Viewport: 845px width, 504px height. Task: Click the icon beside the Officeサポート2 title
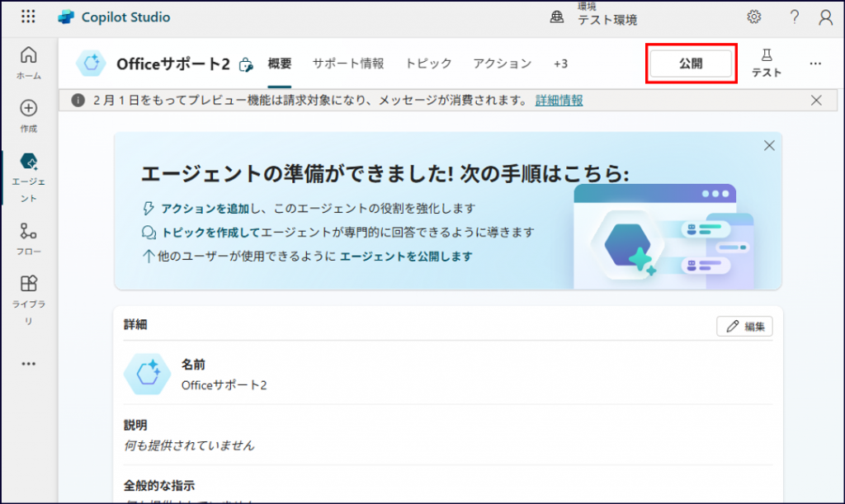click(x=246, y=64)
